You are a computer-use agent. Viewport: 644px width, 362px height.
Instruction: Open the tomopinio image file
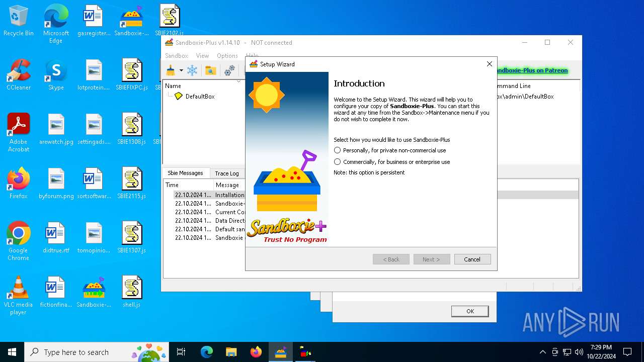(94, 238)
